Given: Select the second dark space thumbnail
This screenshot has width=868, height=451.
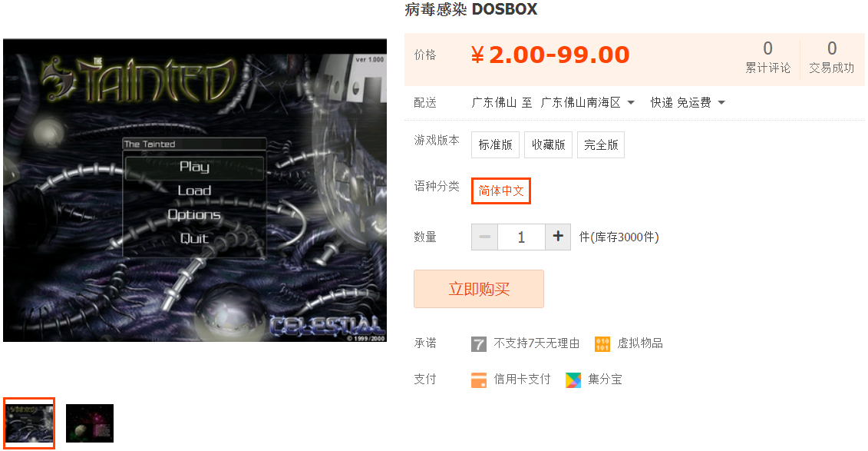Looking at the screenshot, I should (x=90, y=423).
